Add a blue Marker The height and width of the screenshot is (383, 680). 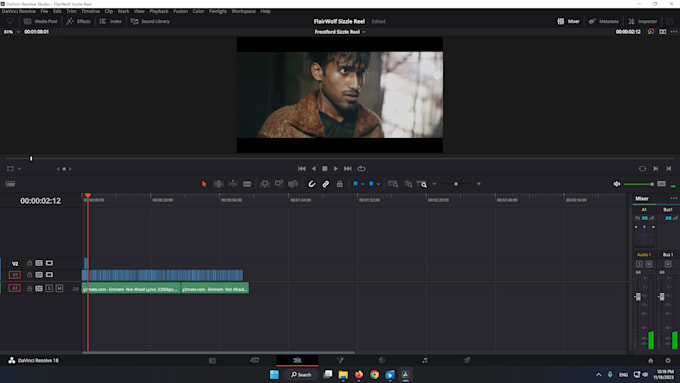(371, 184)
